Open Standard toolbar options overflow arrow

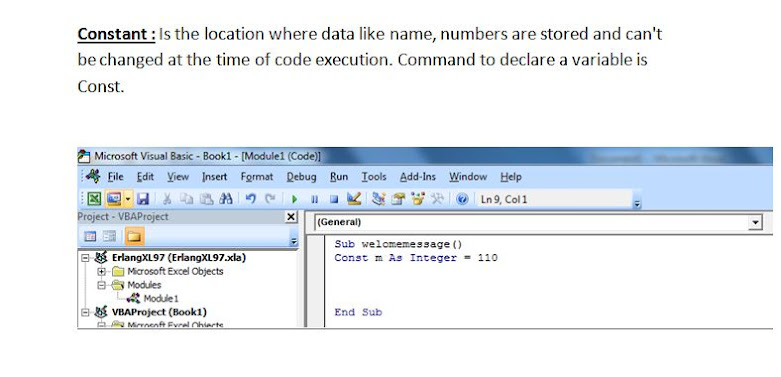(637, 204)
